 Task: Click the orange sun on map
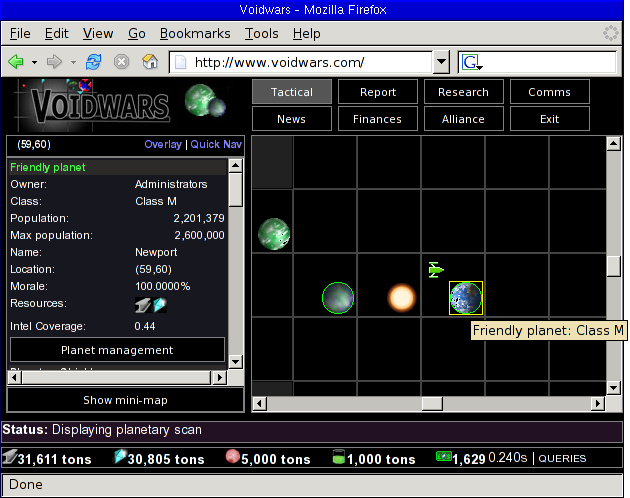[401, 298]
